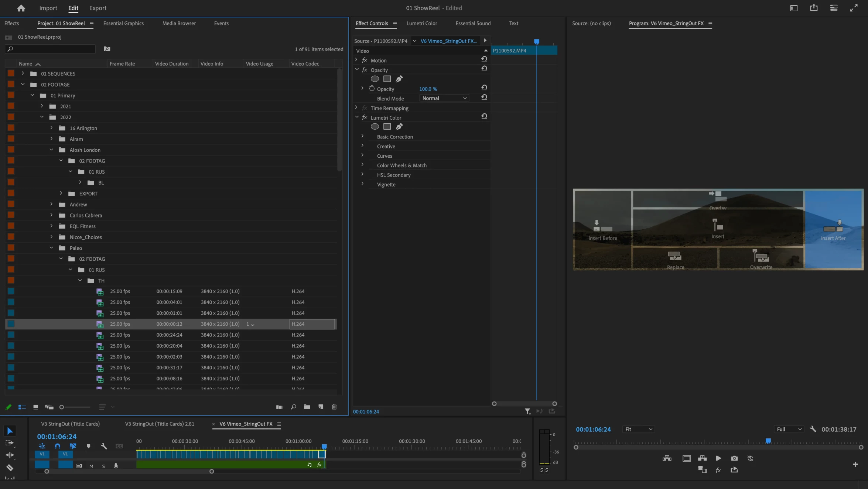
Task: Toggle the Lumetri Color fx on or off
Action: (x=365, y=117)
